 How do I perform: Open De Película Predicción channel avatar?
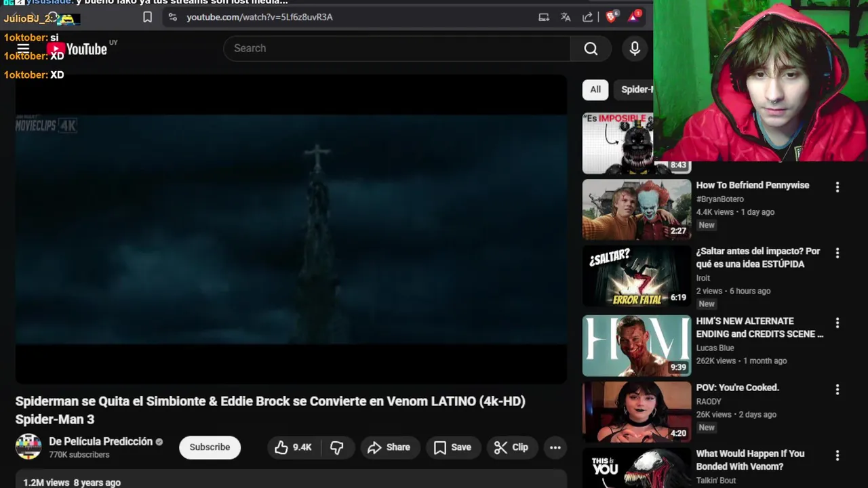tap(28, 447)
